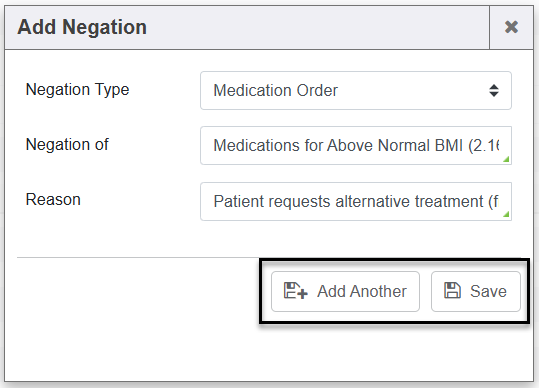
Task: Click the Reason label
Action: pos(53,200)
